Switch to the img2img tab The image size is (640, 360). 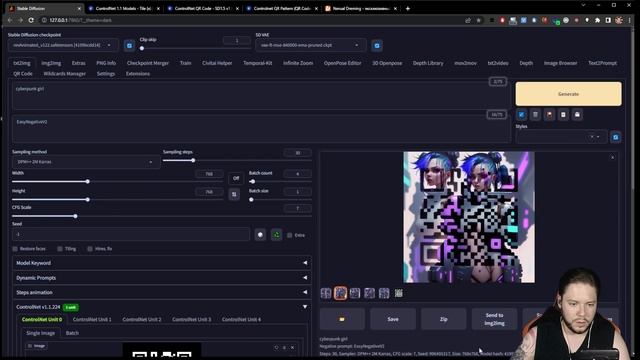(x=51, y=63)
